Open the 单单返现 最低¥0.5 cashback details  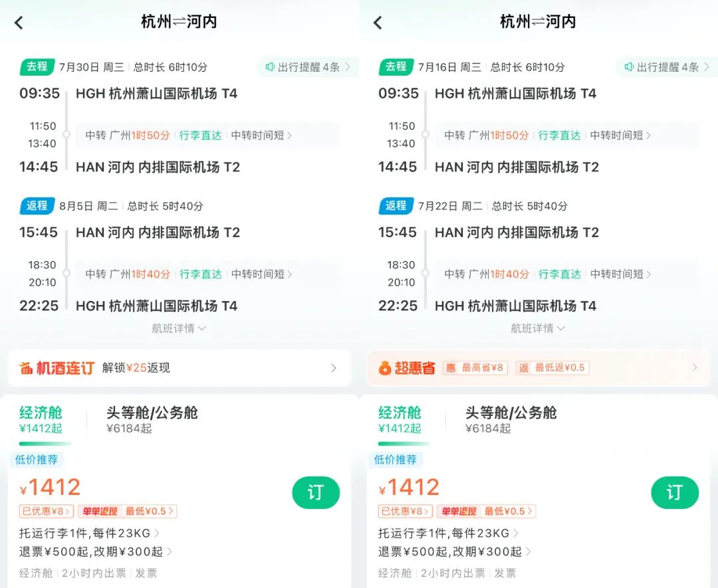[128, 512]
